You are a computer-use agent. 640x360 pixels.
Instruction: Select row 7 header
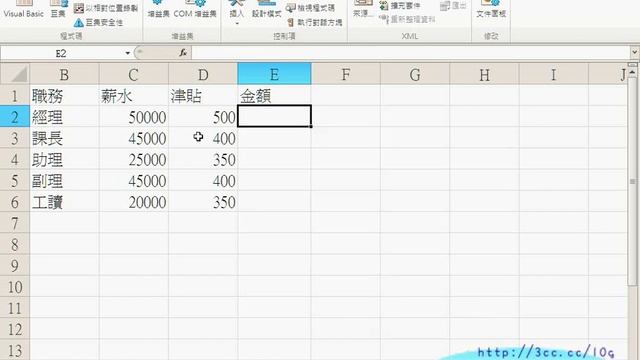(15, 223)
